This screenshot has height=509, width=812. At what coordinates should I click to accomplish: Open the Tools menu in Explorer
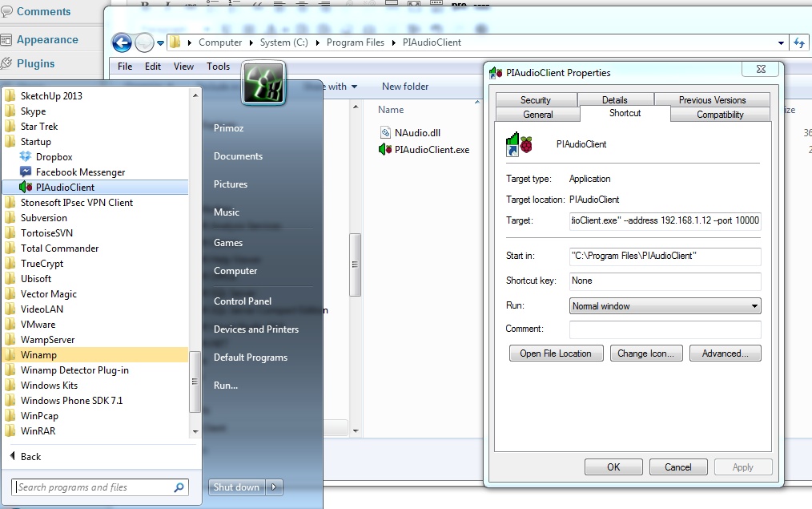click(218, 67)
